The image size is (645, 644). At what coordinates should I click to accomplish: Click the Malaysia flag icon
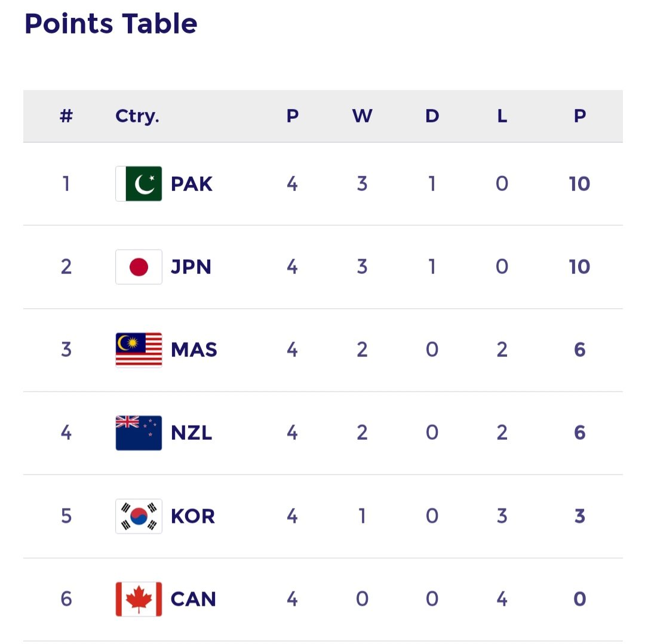139,350
